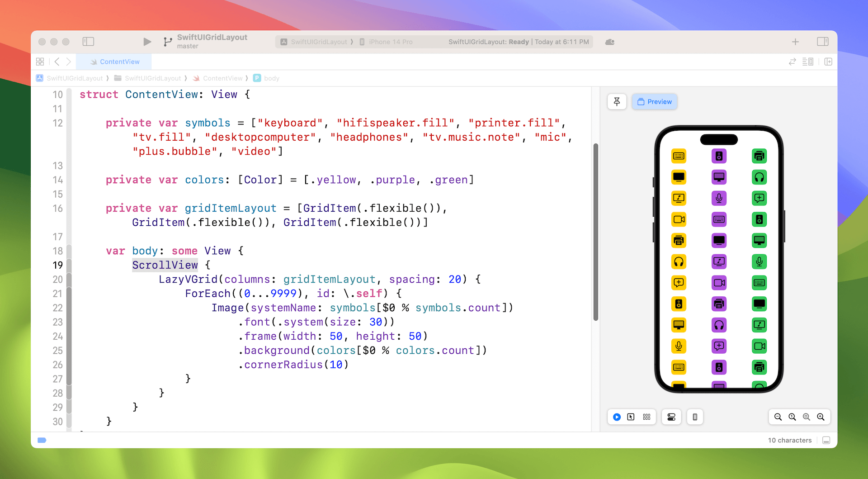Screen dimensions: 868x479
Task: Zoom preview to 100 percent
Action: click(792, 417)
